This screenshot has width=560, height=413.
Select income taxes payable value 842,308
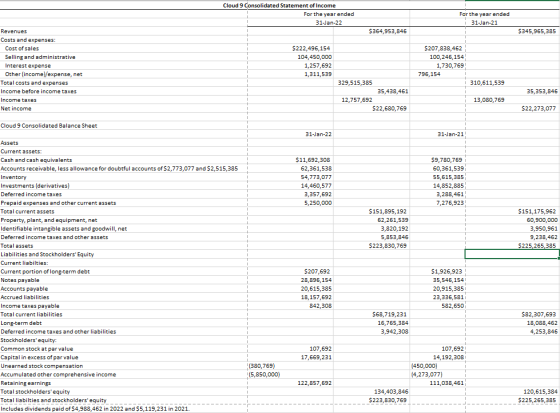click(x=320, y=305)
